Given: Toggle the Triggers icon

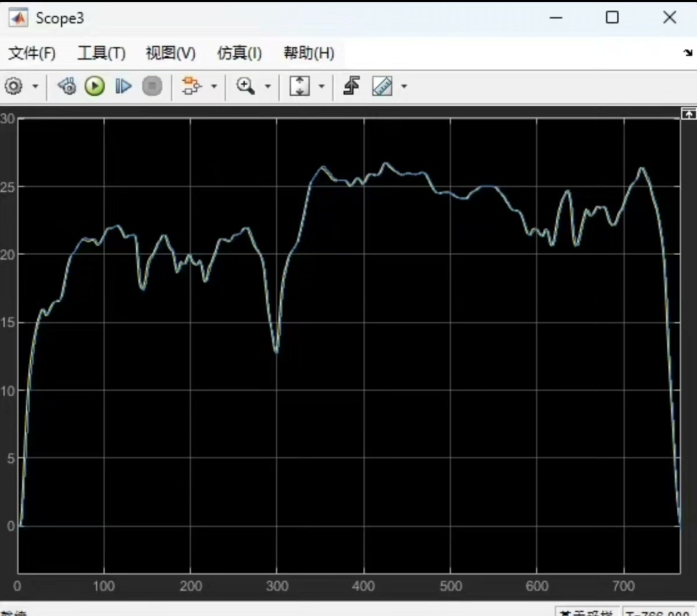Looking at the screenshot, I should (352, 86).
